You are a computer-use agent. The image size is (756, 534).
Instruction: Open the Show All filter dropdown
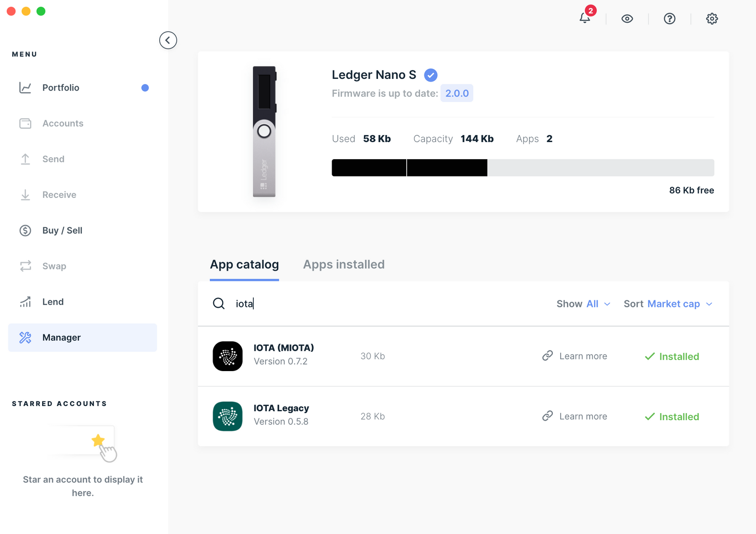click(584, 304)
